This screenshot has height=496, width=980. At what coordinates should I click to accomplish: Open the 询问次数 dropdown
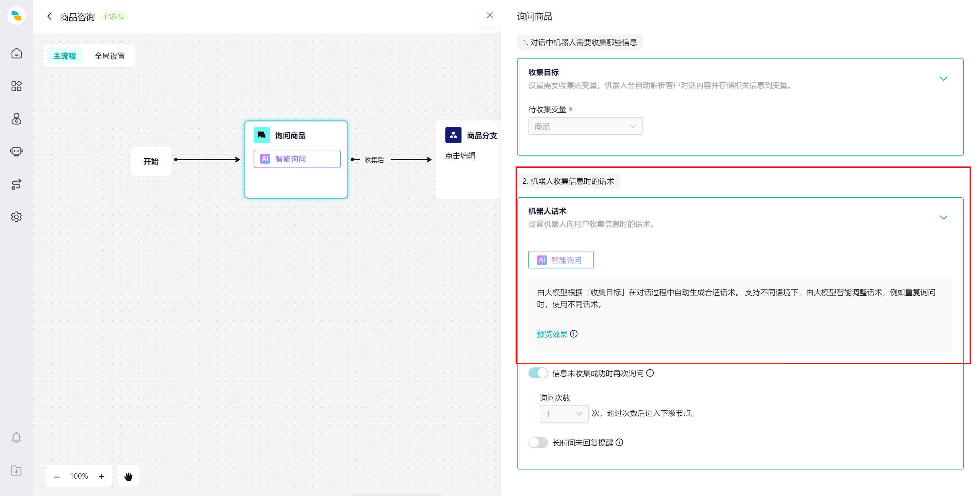point(564,414)
